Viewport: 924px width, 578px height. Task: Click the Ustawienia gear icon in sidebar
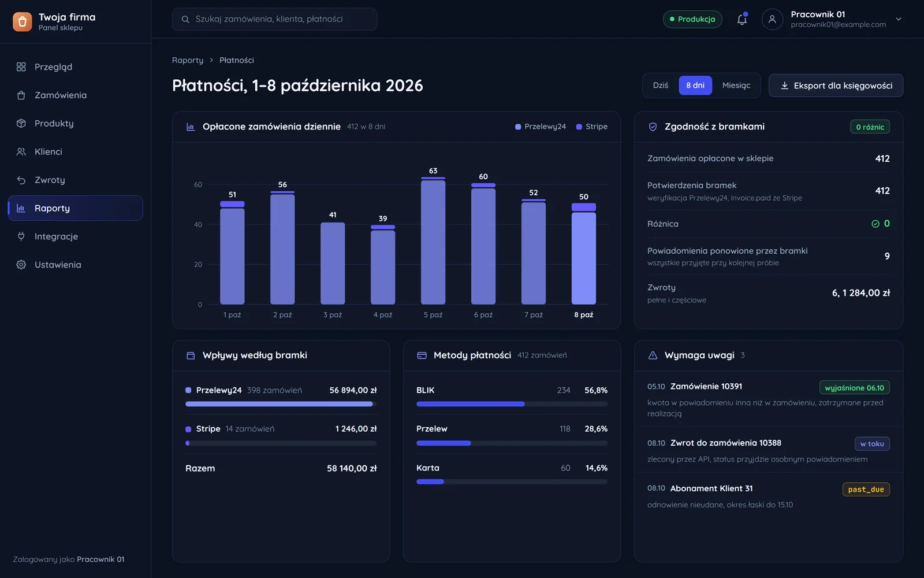tap(21, 265)
